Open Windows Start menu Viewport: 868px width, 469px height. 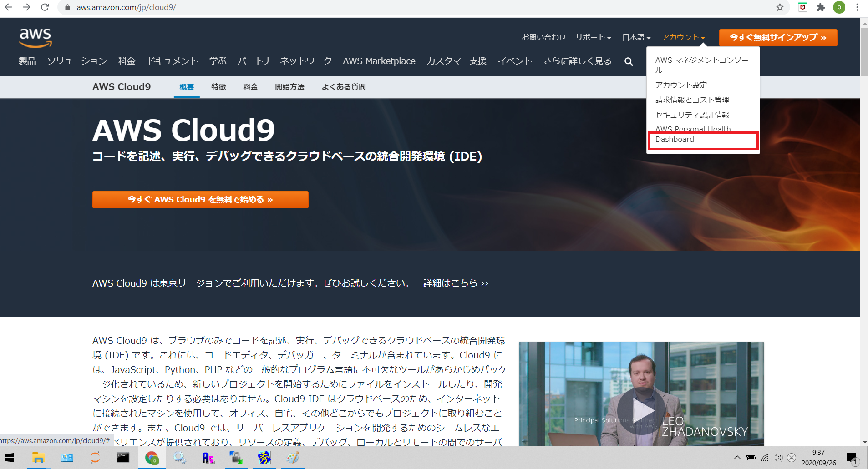[x=10, y=458]
